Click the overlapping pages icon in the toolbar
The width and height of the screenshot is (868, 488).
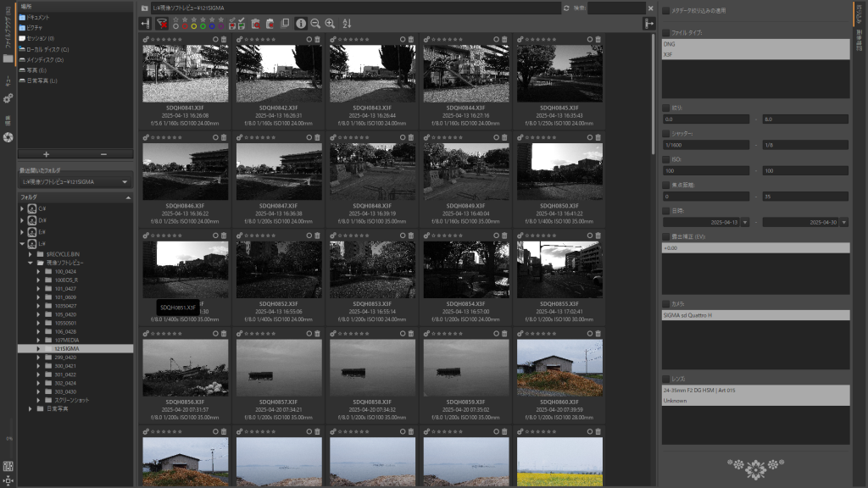pyautogui.click(x=285, y=23)
